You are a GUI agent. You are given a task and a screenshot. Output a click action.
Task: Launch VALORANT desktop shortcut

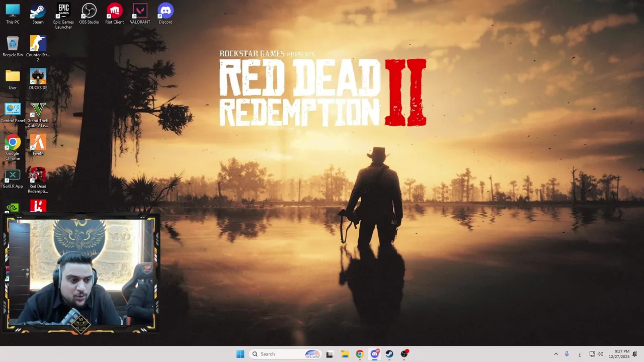pyautogui.click(x=140, y=14)
